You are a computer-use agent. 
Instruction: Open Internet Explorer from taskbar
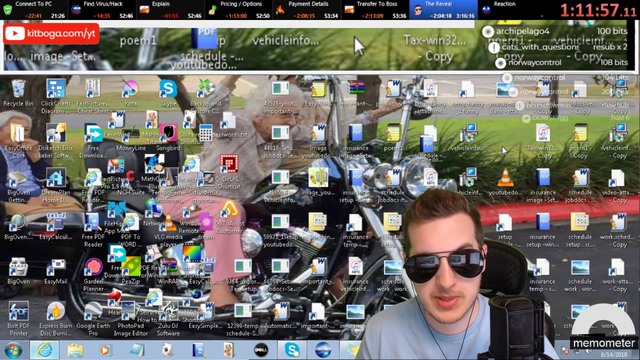(44, 350)
